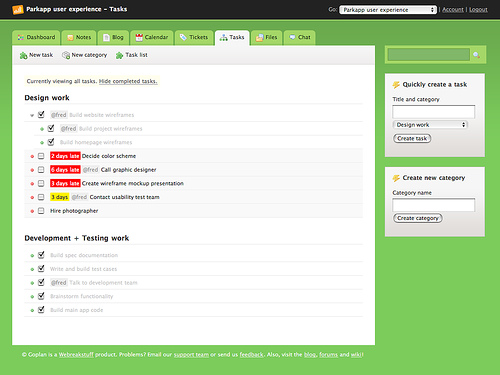
Task: Click the green bullet beside Talk to development team
Action: [x=32, y=283]
